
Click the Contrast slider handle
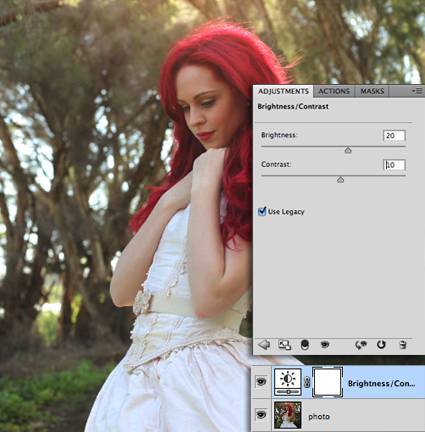[340, 180]
